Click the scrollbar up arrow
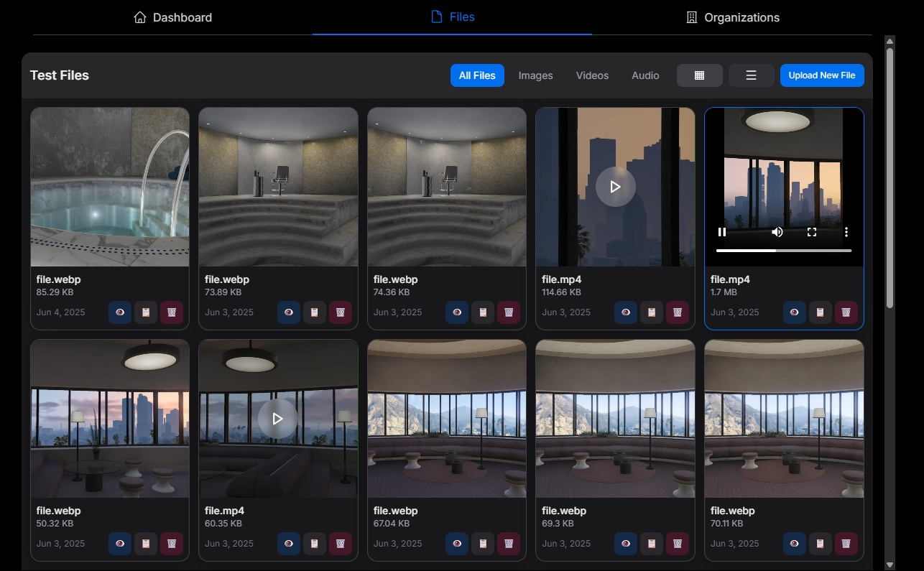Viewport: 924px width, 571px height. click(x=890, y=41)
